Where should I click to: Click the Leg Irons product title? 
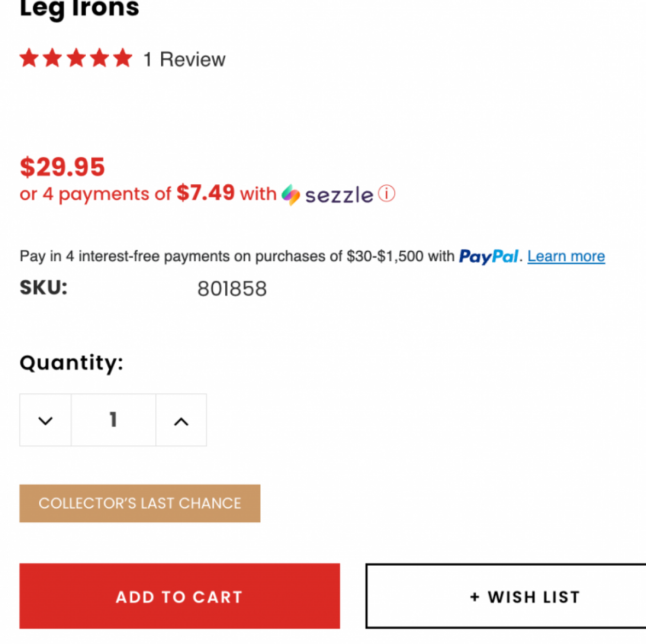coord(80,9)
